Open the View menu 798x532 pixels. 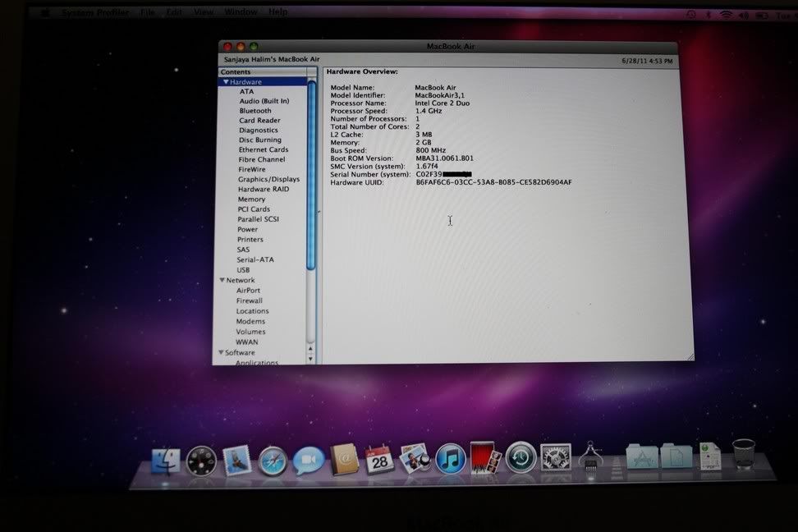click(x=204, y=11)
